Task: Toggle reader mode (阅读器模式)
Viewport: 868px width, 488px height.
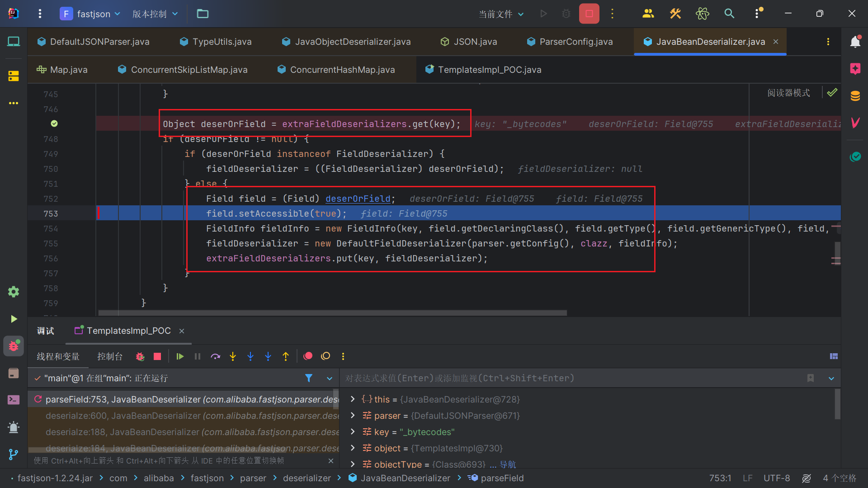Action: pyautogui.click(x=788, y=93)
